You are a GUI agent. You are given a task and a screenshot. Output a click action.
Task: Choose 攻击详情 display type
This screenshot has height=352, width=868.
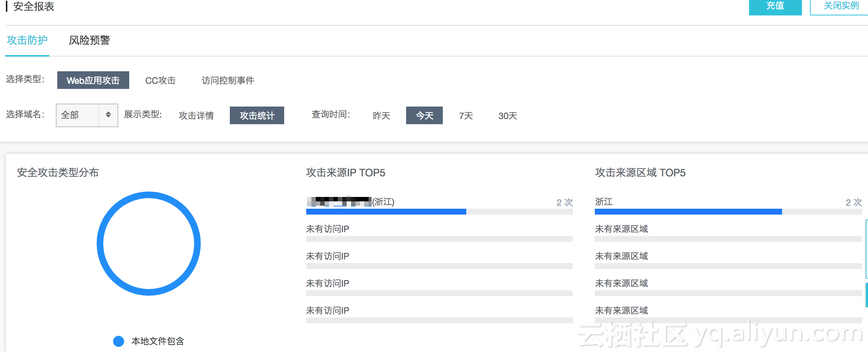196,116
